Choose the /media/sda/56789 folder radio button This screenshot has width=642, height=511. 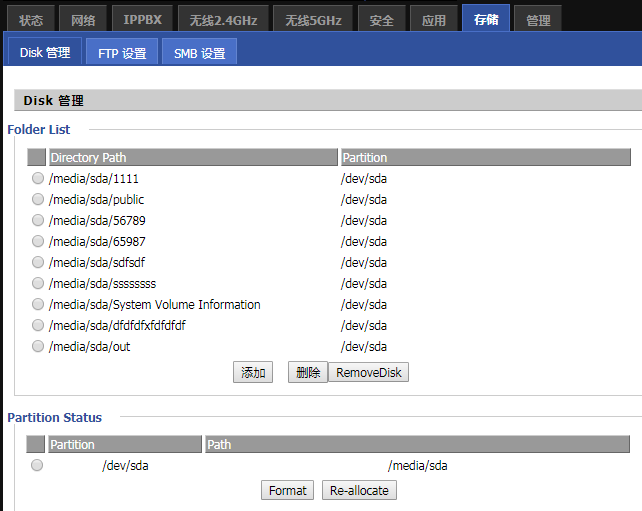(x=38, y=220)
